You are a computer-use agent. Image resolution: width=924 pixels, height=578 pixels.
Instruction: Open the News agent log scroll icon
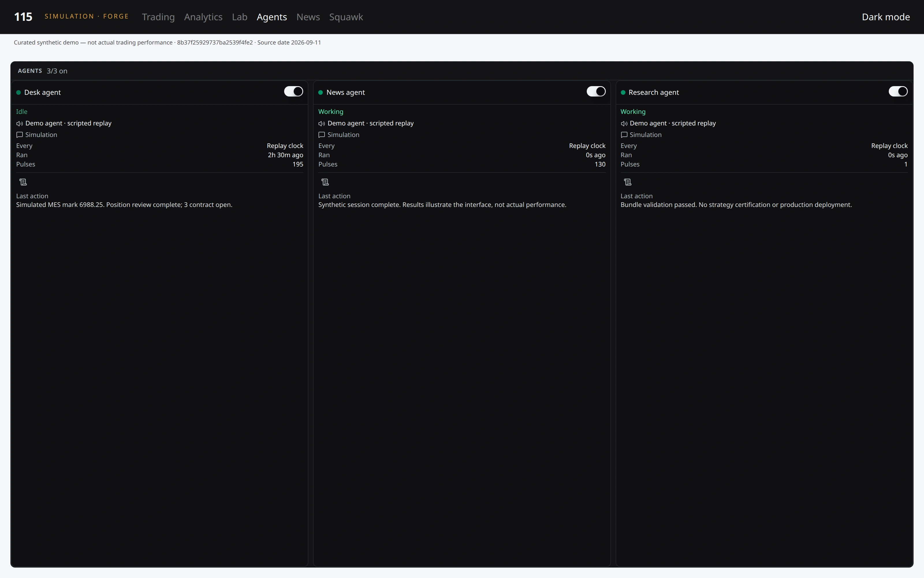(x=325, y=182)
